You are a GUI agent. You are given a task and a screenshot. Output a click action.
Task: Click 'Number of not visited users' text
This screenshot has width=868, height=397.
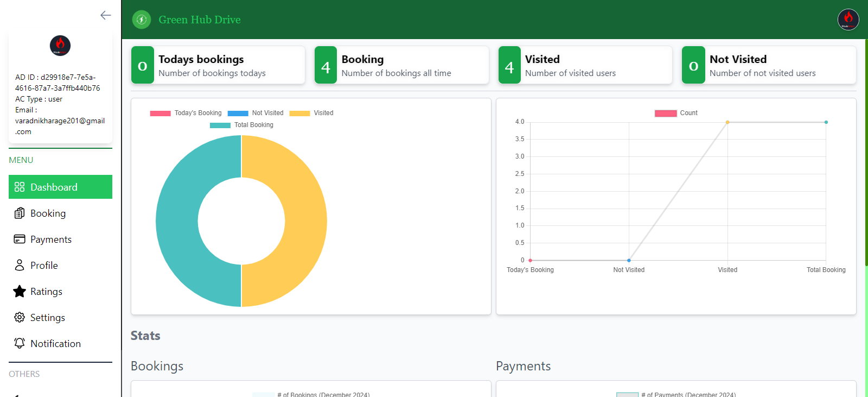(x=763, y=73)
